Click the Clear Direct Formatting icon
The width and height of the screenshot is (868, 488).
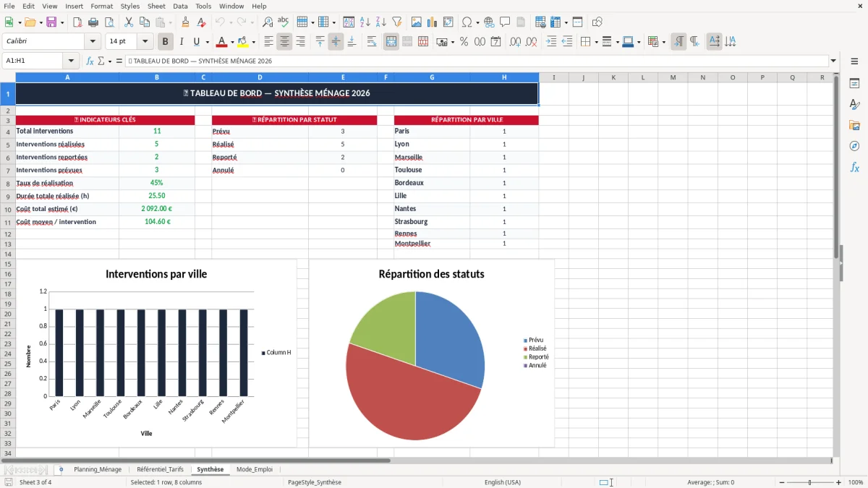click(200, 22)
